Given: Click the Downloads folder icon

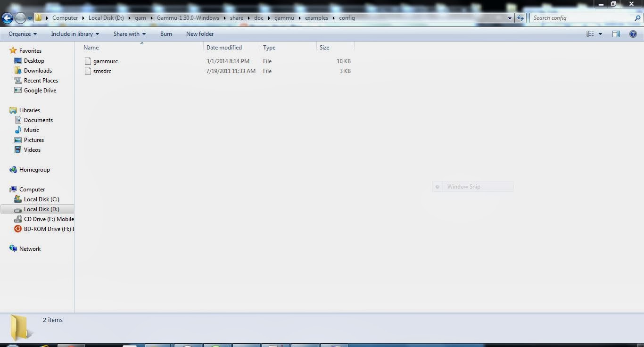Looking at the screenshot, I should (x=18, y=70).
